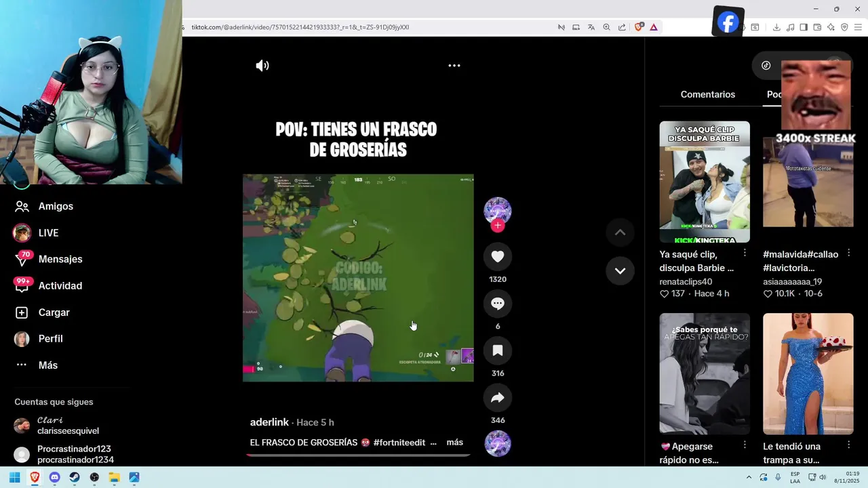Open the Brave VPN shield icon
The image size is (868, 488).
844,27
